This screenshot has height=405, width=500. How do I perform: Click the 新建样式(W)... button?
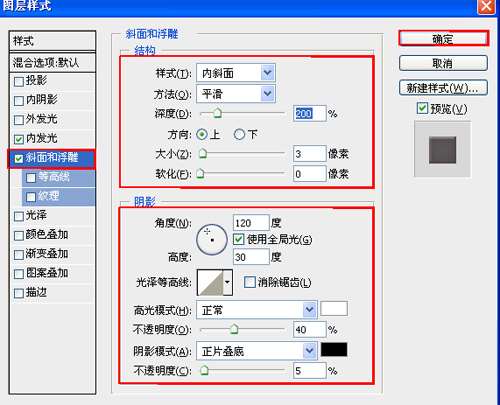click(x=443, y=88)
